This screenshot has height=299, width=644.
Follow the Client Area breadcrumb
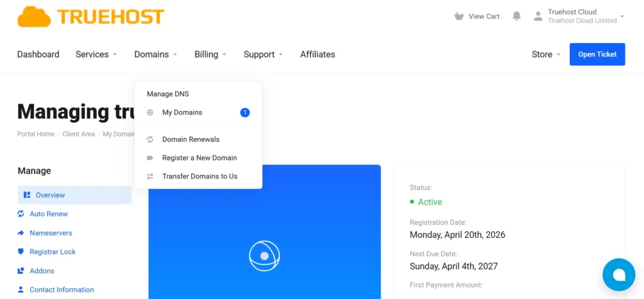tap(79, 134)
